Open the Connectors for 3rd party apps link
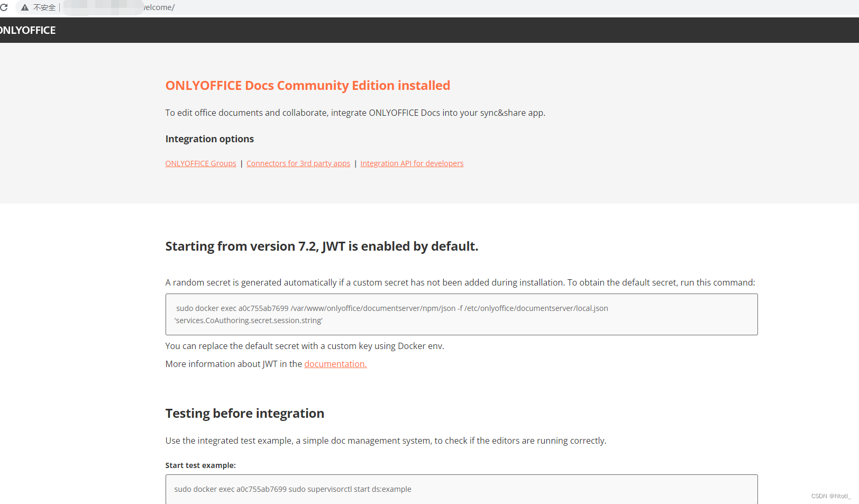The image size is (859, 504). pos(298,163)
